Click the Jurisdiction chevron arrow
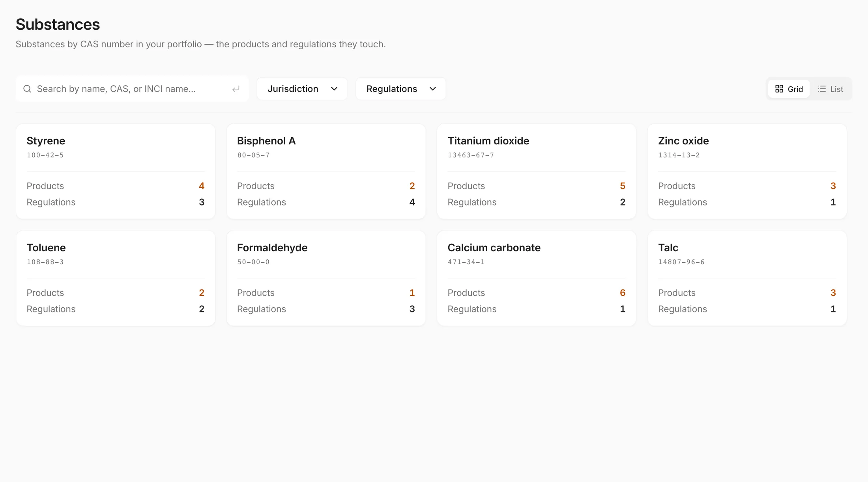 [x=334, y=89]
